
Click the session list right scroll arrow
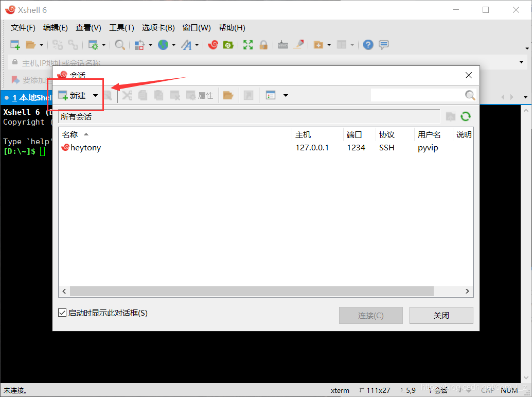(467, 291)
